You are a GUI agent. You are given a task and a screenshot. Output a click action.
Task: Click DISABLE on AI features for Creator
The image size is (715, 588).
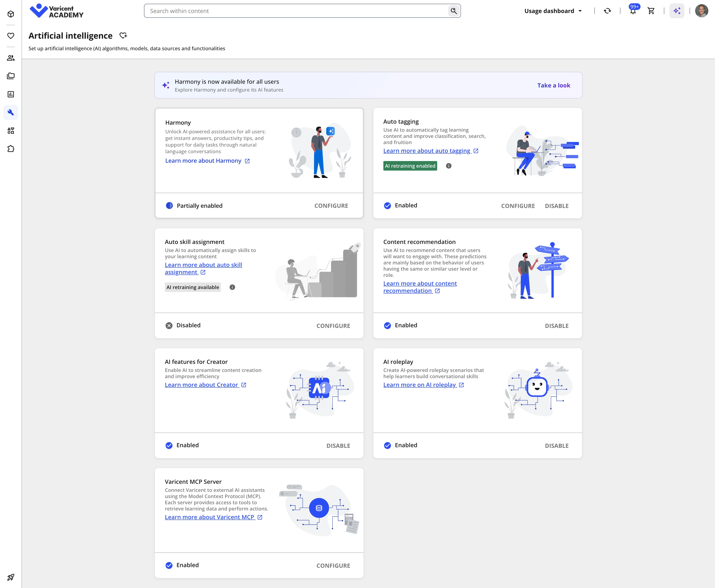pos(338,446)
